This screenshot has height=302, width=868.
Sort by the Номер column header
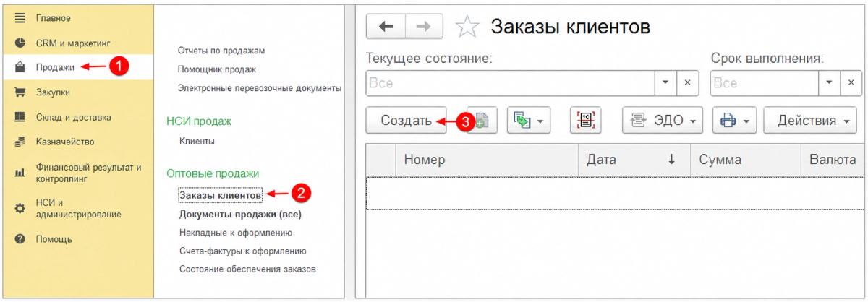pyautogui.click(x=487, y=160)
